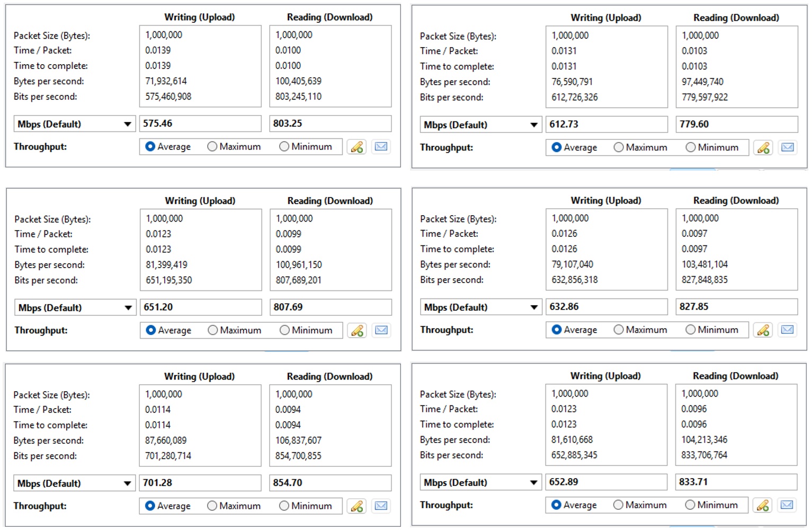
Task: Click the download result field showing 807.69
Action: coord(331,307)
